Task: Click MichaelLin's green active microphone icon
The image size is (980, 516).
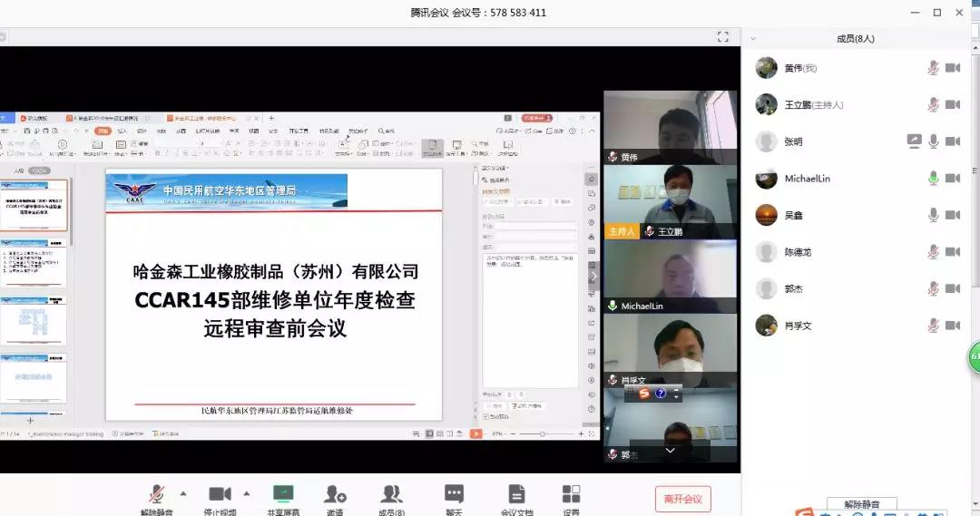Action: (x=933, y=178)
